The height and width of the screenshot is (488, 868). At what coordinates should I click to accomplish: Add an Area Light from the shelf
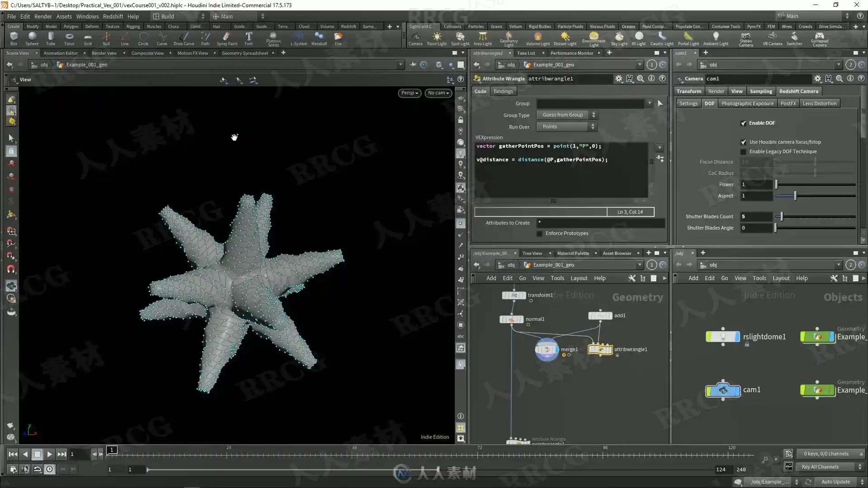482,39
